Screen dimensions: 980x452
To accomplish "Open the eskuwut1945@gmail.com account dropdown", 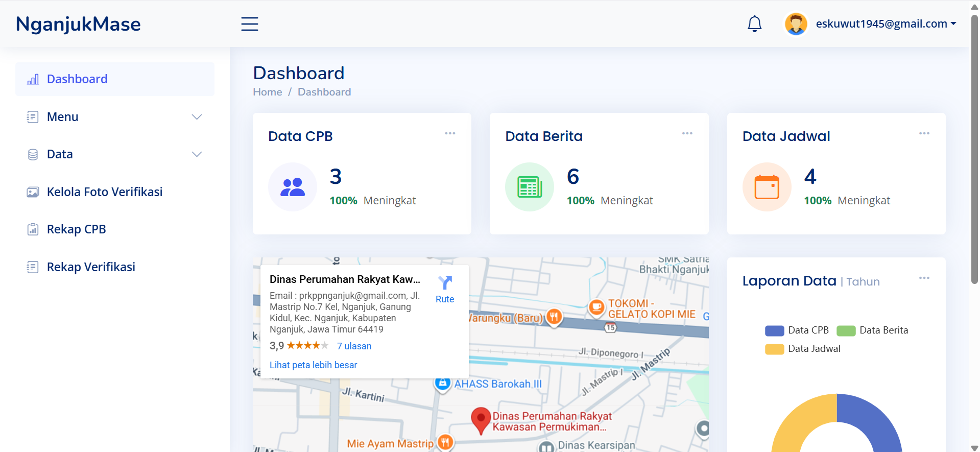I will click(885, 24).
